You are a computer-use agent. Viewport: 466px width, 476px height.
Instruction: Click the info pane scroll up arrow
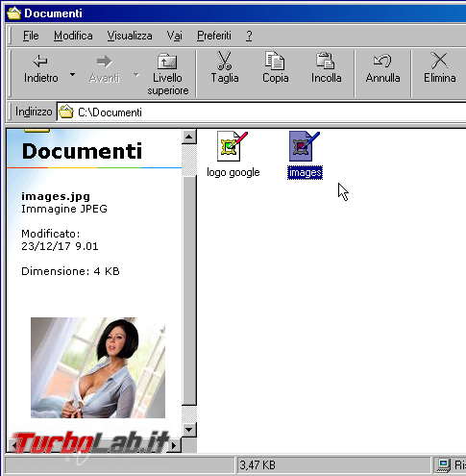(x=189, y=137)
